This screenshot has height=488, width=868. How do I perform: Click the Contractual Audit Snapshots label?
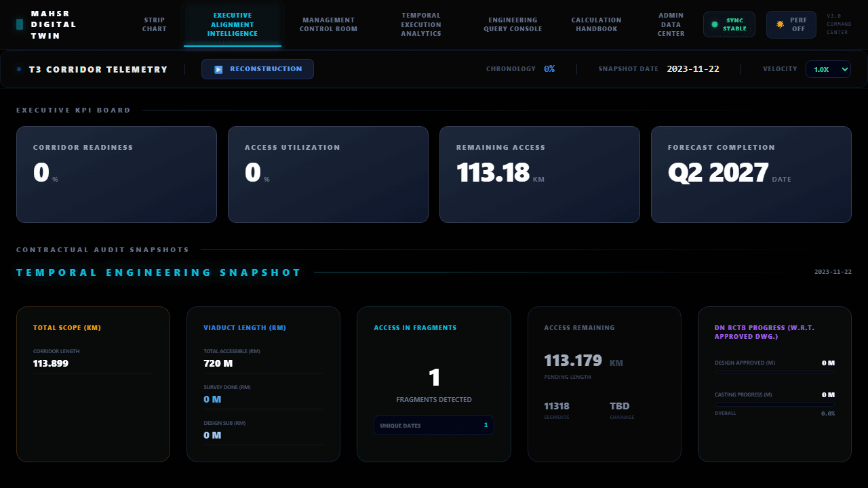click(x=102, y=249)
